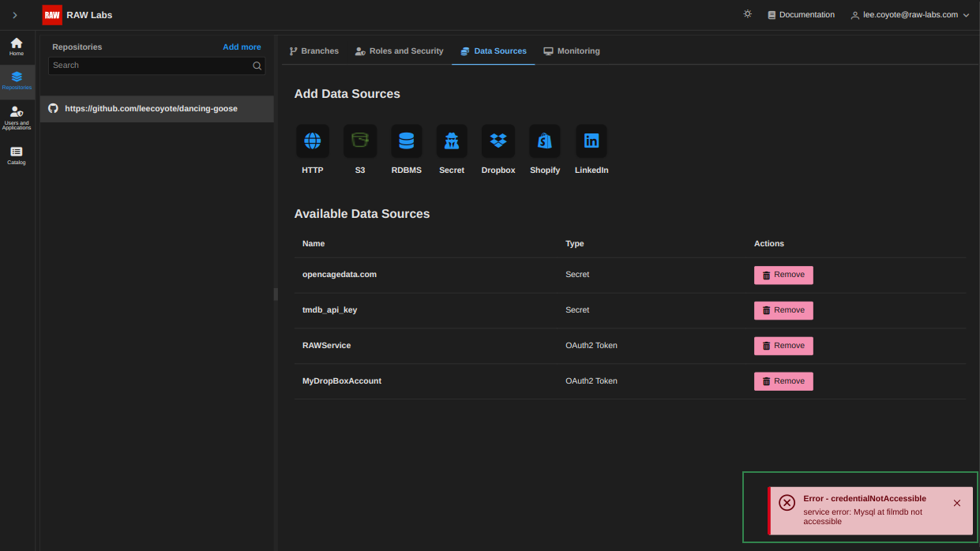Image resolution: width=980 pixels, height=551 pixels.
Task: Remove the MyDropBoxAccount data source
Action: tap(783, 382)
